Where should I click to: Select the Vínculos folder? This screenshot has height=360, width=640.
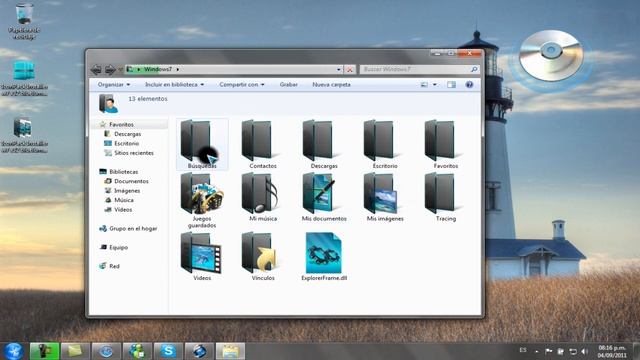point(262,256)
